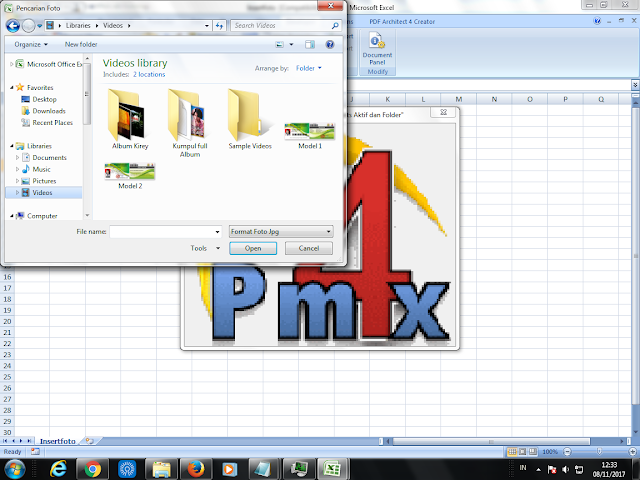Collapse the Libraries tree section
Viewport: 640px width, 480px height.
click(11, 146)
